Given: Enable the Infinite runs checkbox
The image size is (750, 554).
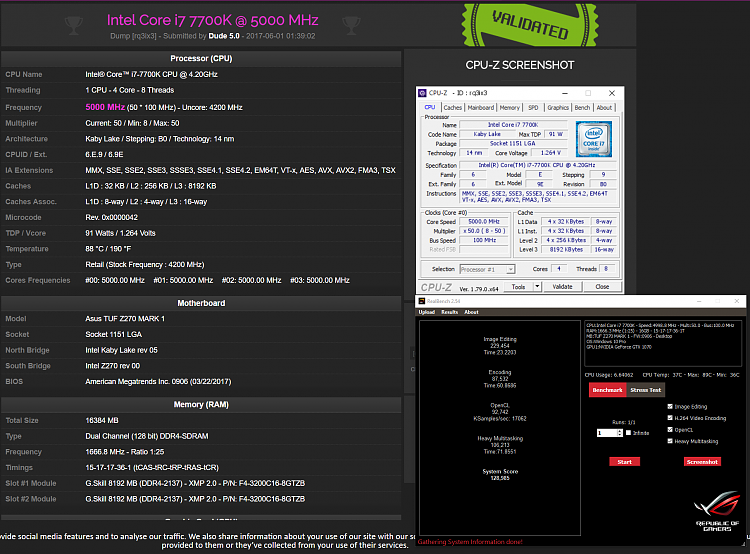Looking at the screenshot, I should pyautogui.click(x=629, y=432).
